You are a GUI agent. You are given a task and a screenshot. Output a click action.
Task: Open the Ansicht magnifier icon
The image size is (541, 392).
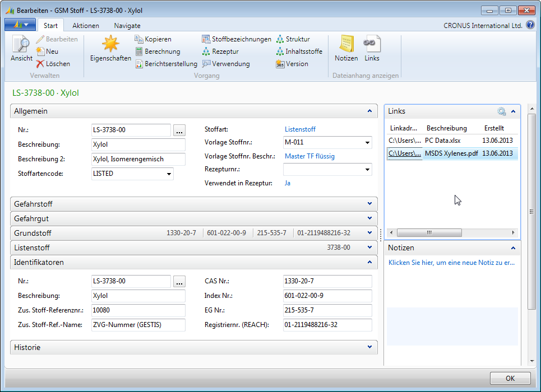tap(21, 44)
